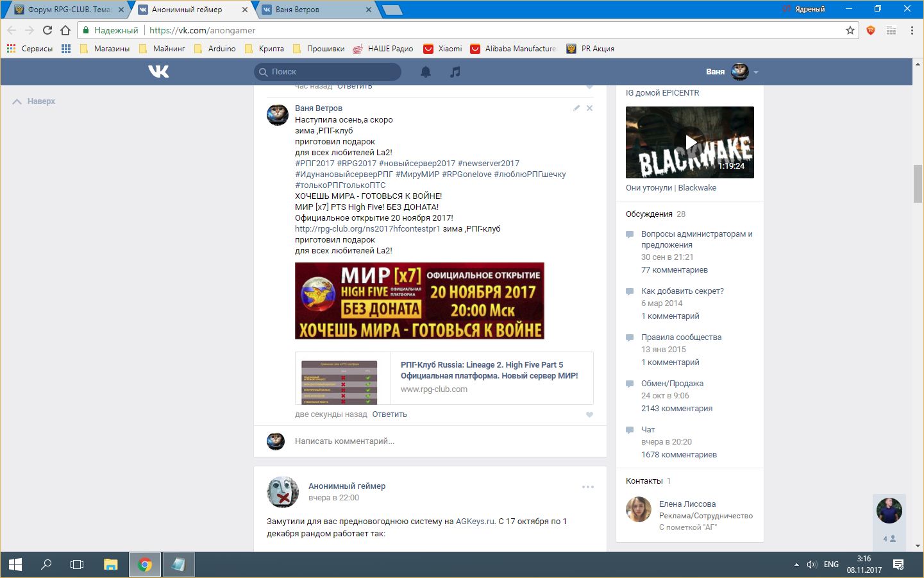The width and height of the screenshot is (924, 578).
Task: Click the МИР x7 banner image
Action: [419, 301]
